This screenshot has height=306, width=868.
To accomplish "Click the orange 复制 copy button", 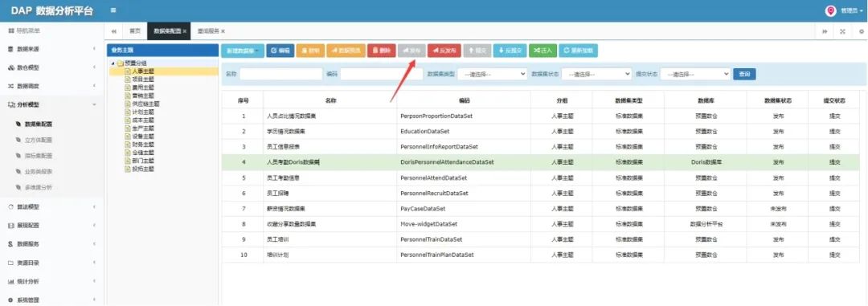I will 310,51.
